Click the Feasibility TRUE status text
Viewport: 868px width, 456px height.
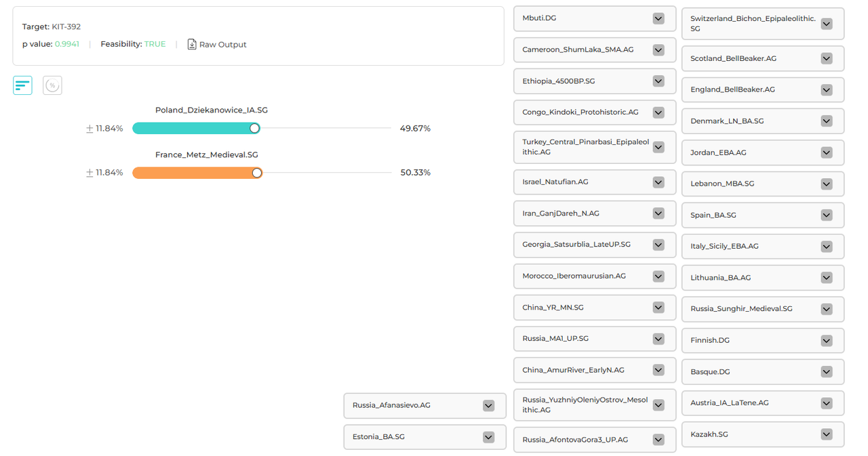point(155,44)
